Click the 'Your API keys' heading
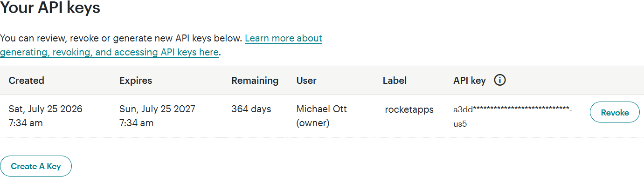This screenshot has height=177, width=644. click(x=50, y=7)
